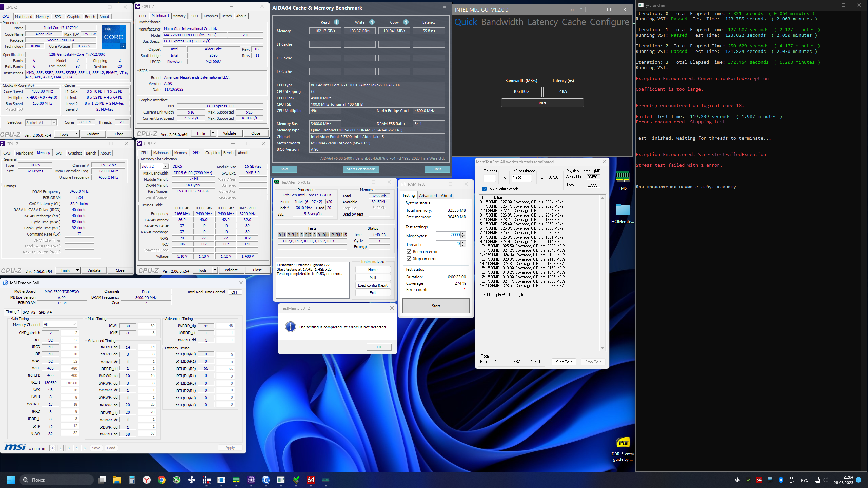Screen dimensions: 868x488
Task: Toggle Low priority threads checkbox
Action: (x=484, y=189)
